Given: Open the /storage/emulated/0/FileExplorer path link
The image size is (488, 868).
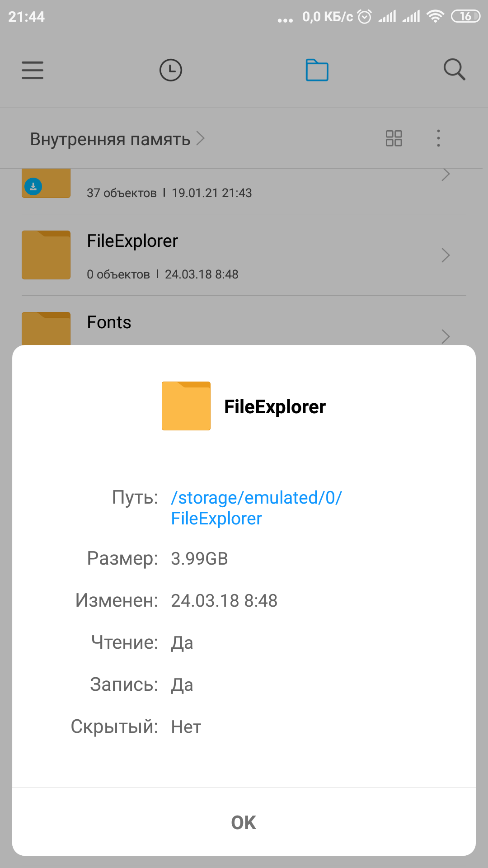Looking at the screenshot, I should click(256, 508).
